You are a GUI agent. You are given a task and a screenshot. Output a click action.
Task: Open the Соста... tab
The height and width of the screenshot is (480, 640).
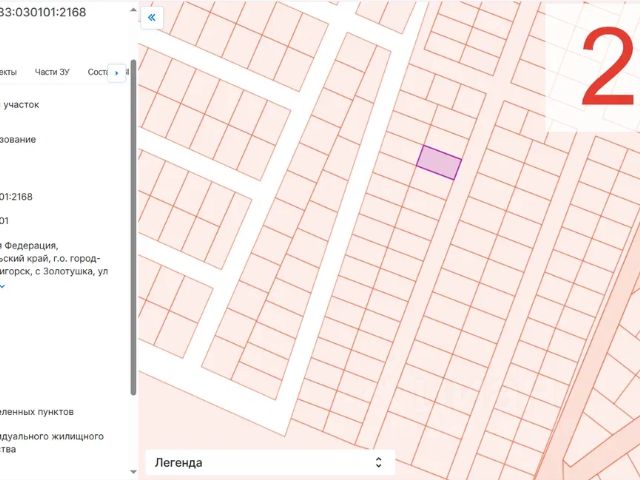pos(98,72)
